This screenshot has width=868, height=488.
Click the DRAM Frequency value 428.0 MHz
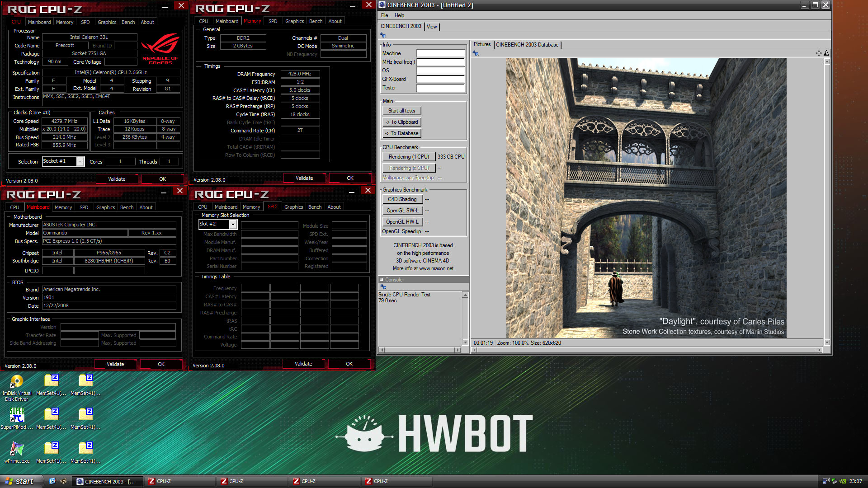pyautogui.click(x=300, y=74)
